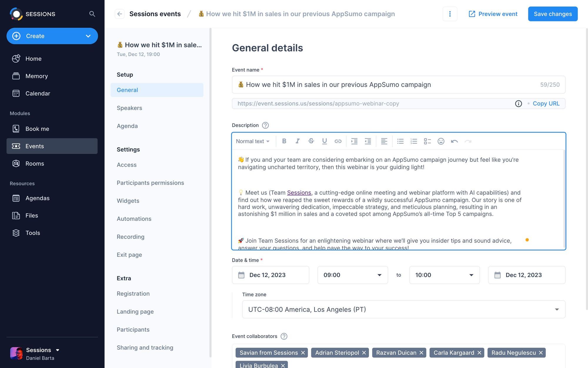Decrease indent of paragraph

368,141
